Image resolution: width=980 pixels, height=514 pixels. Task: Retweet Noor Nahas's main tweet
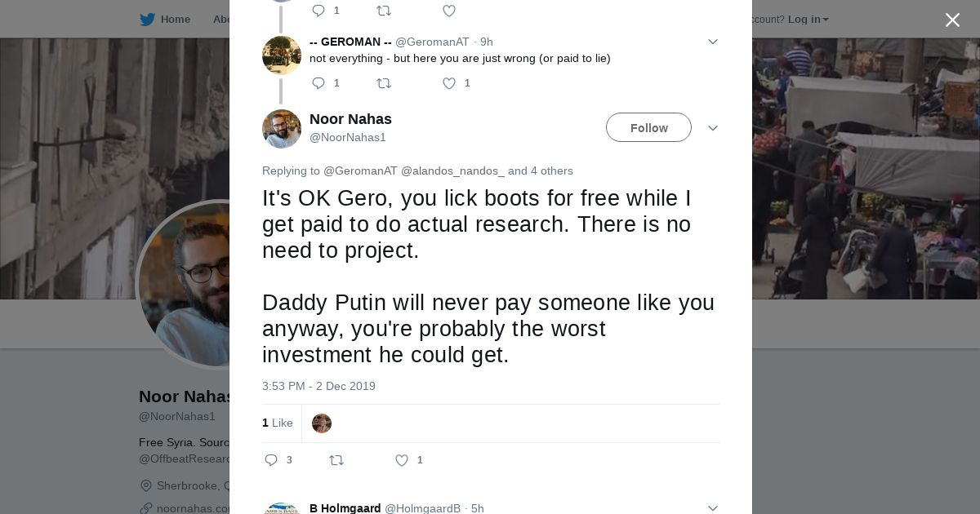pos(336,460)
